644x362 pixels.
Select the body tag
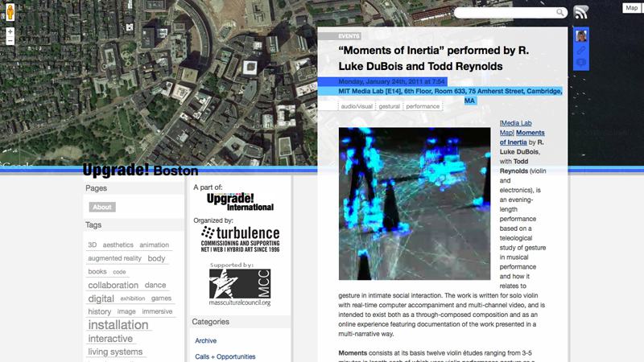[x=156, y=258]
